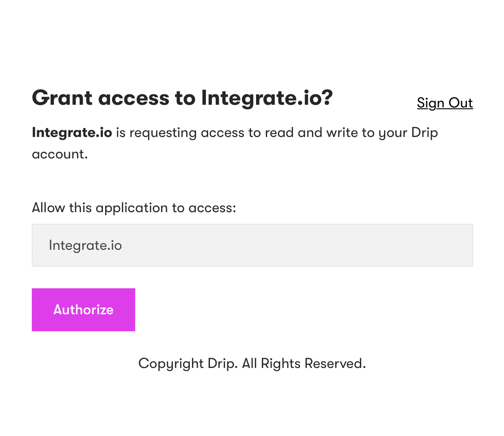
Task: Click the word 'Drip' in the description
Action: click(425, 133)
